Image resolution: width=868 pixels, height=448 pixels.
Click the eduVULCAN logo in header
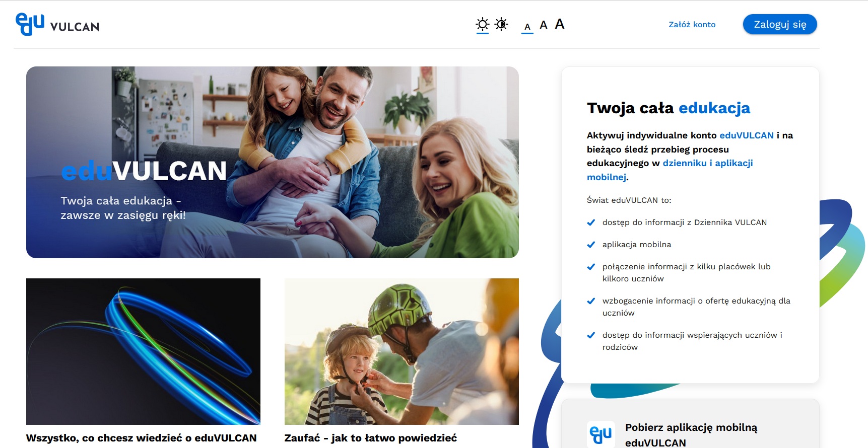pos(57,24)
